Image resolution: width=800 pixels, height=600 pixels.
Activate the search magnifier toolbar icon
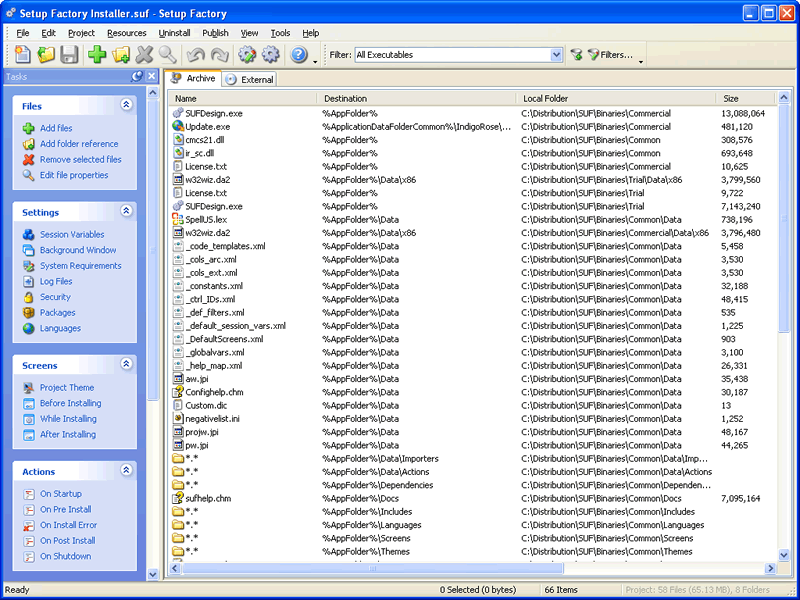pyautogui.click(x=166, y=54)
